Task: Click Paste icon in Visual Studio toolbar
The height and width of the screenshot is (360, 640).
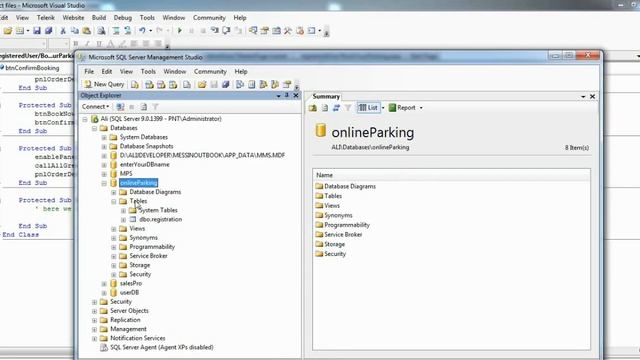Action: pyautogui.click(x=87, y=31)
